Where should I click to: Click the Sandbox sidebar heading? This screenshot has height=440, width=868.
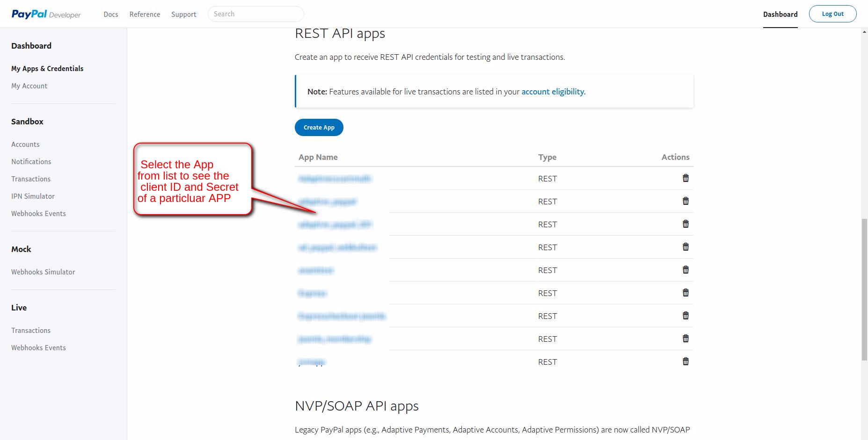point(27,122)
